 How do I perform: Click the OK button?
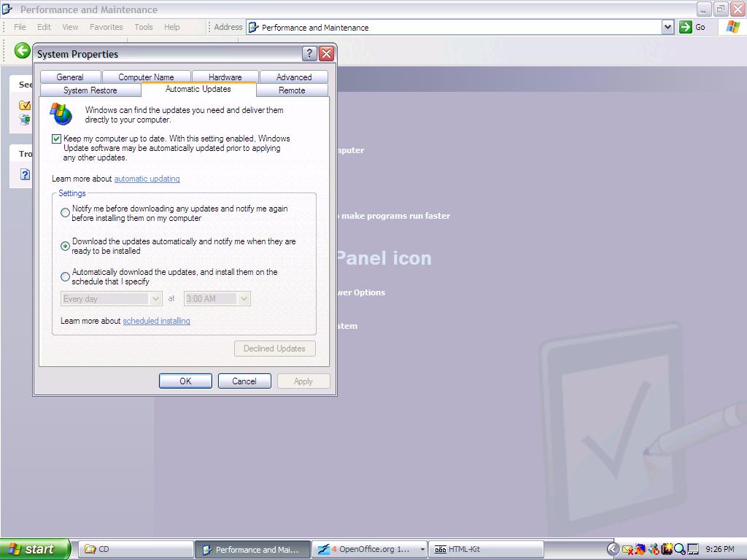tap(185, 381)
